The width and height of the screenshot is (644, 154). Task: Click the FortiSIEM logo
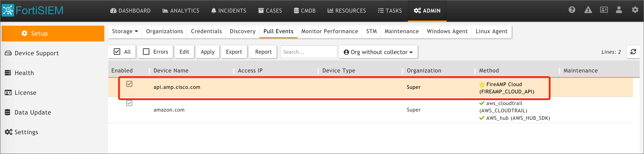point(33,10)
